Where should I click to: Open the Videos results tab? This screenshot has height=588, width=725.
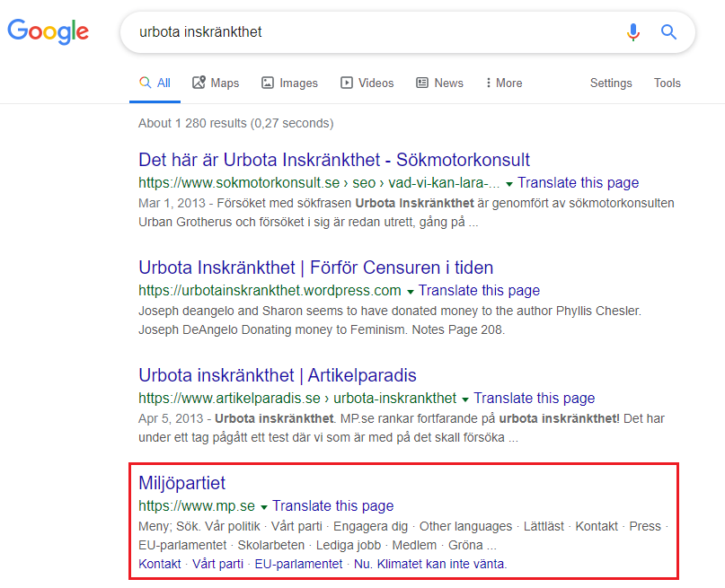(367, 83)
